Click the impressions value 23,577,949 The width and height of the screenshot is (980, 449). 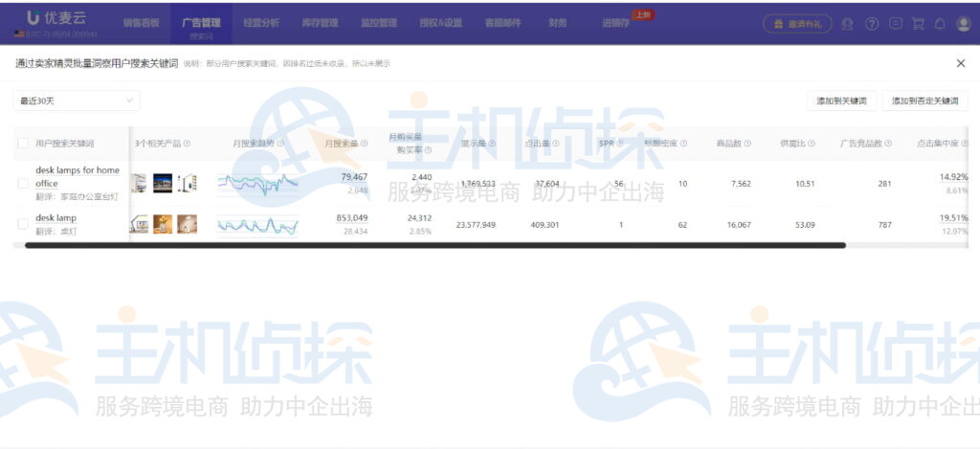(x=476, y=224)
